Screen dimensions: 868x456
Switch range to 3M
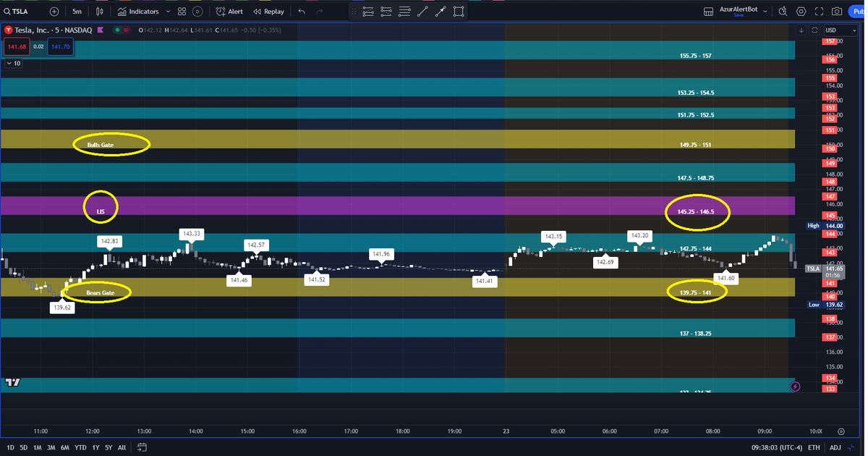coord(51,447)
